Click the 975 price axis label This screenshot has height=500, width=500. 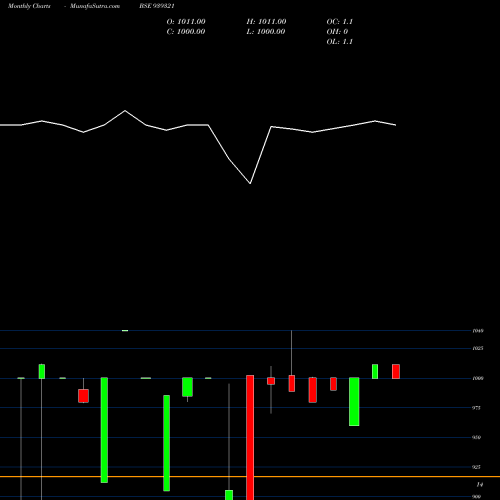click(x=477, y=408)
